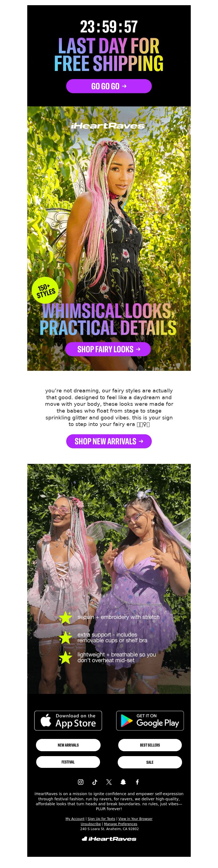Click the GO GO GO button
Viewport: 218px width, 868px height.
pos(109,86)
